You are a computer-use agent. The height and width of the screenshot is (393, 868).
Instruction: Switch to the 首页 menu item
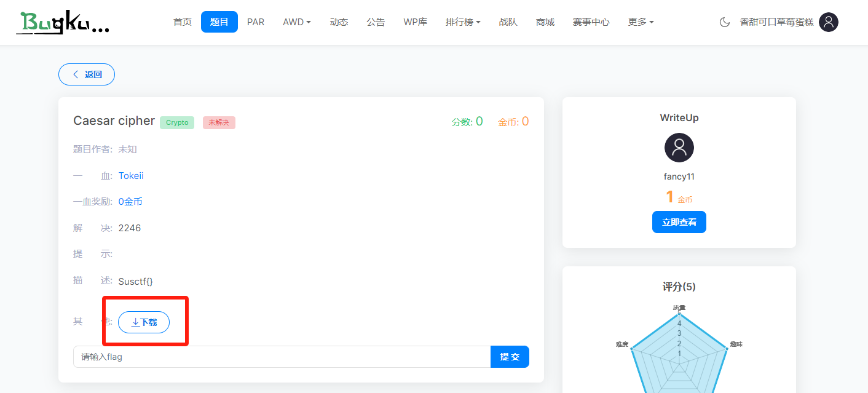point(182,21)
